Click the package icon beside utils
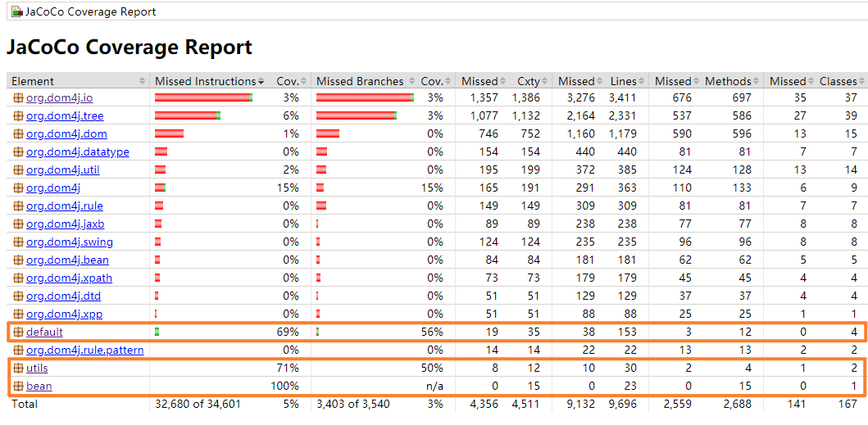This screenshot has height=425, width=868. click(18, 368)
